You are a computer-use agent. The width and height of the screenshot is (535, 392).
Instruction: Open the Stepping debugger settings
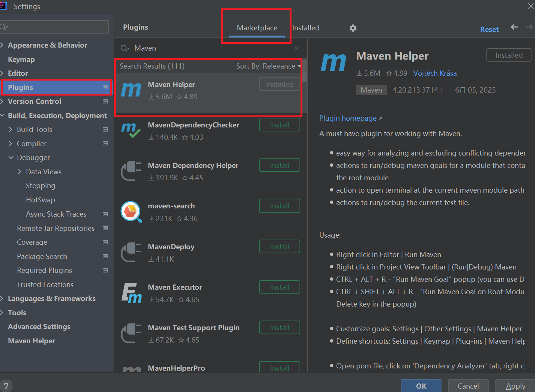click(41, 186)
